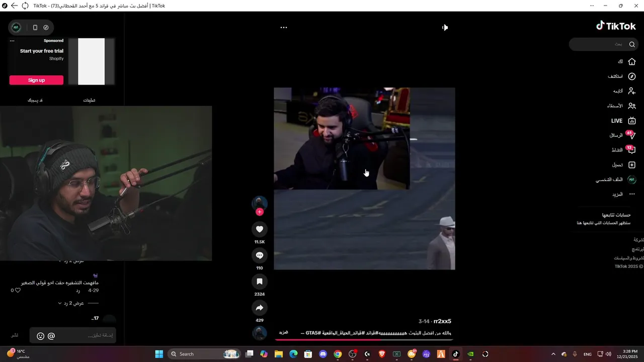Show hidden system tray icons chevron
The width and height of the screenshot is (644, 362).
pyautogui.click(x=553, y=354)
